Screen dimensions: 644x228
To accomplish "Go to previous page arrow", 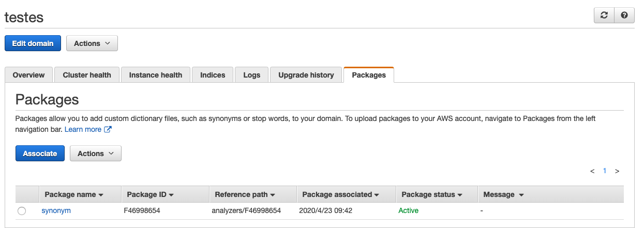I will point(592,171).
